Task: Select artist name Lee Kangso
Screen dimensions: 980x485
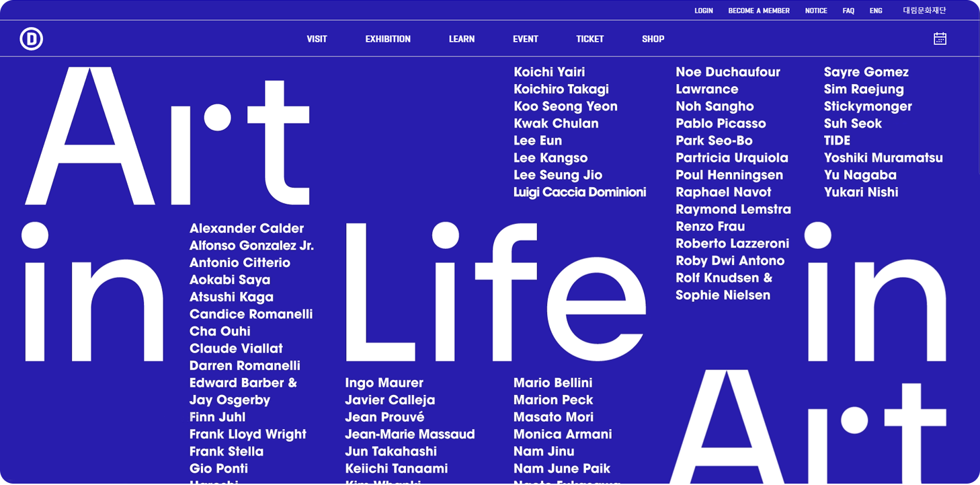Action: coord(550,158)
